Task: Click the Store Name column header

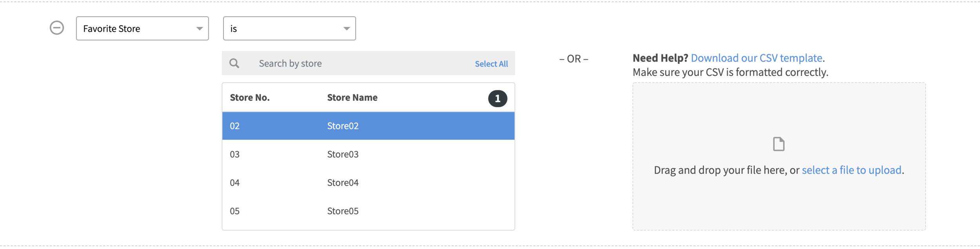Action: (352, 97)
